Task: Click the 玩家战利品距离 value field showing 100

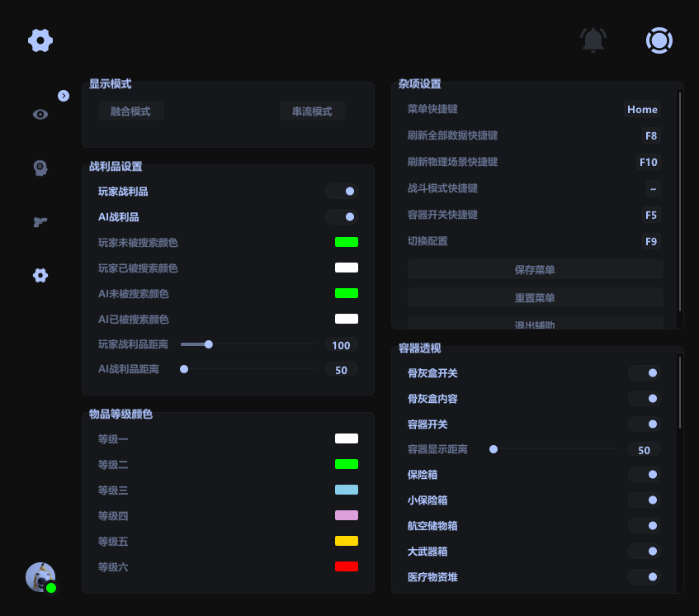Action: [x=341, y=345]
